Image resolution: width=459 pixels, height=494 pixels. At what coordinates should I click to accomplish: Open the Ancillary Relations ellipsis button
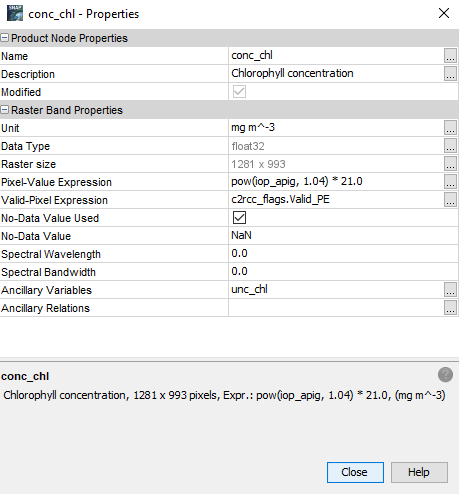tap(450, 308)
